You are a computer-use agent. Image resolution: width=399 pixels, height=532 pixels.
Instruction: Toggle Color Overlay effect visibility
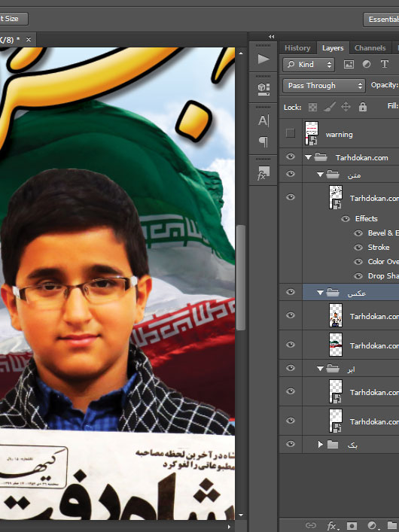click(x=358, y=262)
